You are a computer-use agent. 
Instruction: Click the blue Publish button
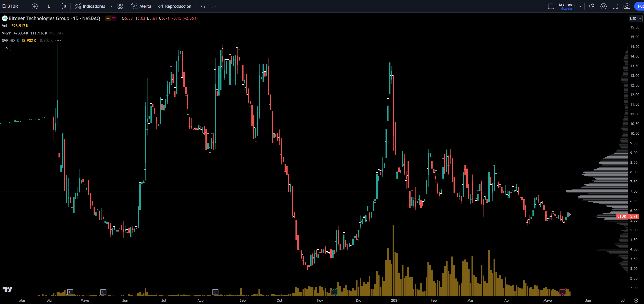[639, 6]
